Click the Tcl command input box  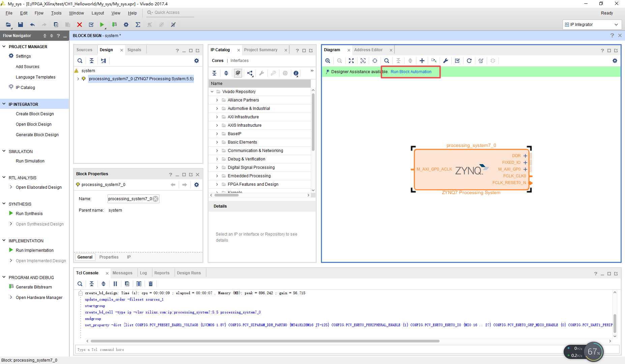pos(347,350)
